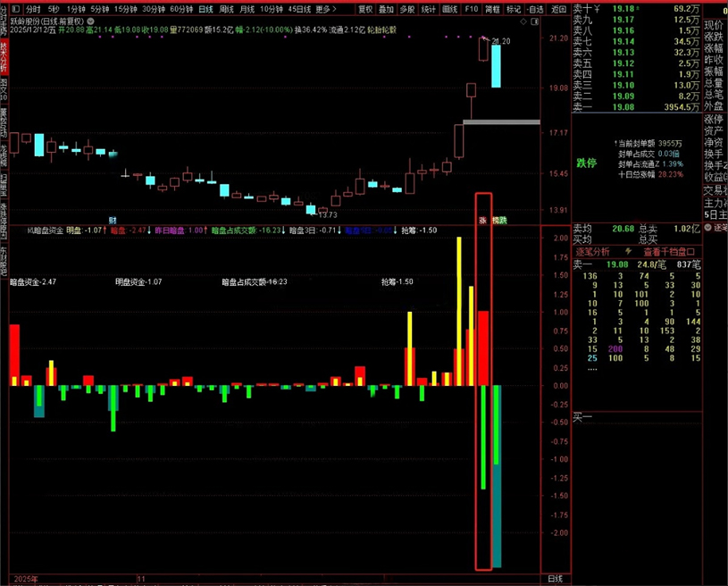Viewport: 728px width, 586px height.
Task: Click the lightning bolt icon beside 逐笔分析
Action: [628, 251]
